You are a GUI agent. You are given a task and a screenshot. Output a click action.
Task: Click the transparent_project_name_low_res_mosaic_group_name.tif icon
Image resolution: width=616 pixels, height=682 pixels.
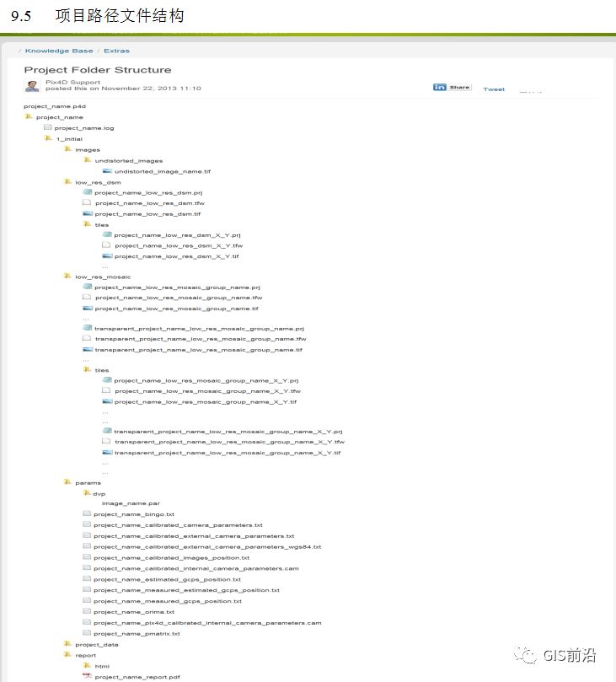(88, 349)
